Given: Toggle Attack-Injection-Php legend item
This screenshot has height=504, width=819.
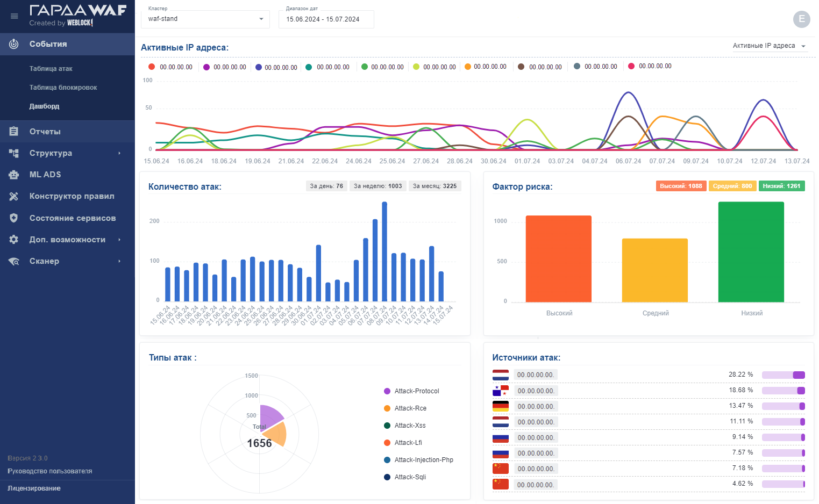Looking at the screenshot, I should (x=419, y=460).
